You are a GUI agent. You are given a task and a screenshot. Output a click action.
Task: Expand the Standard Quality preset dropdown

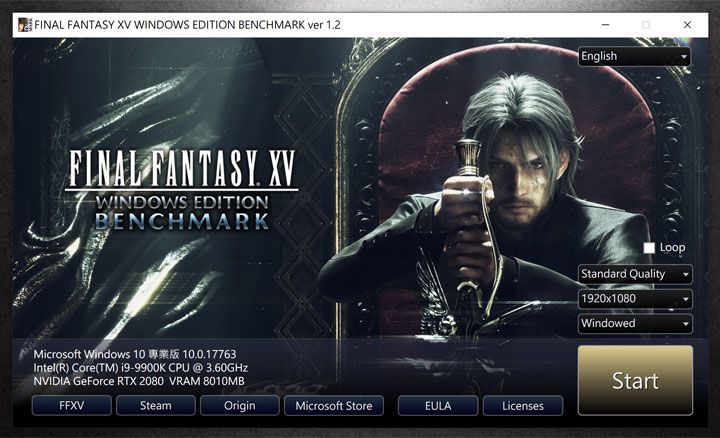(x=635, y=274)
